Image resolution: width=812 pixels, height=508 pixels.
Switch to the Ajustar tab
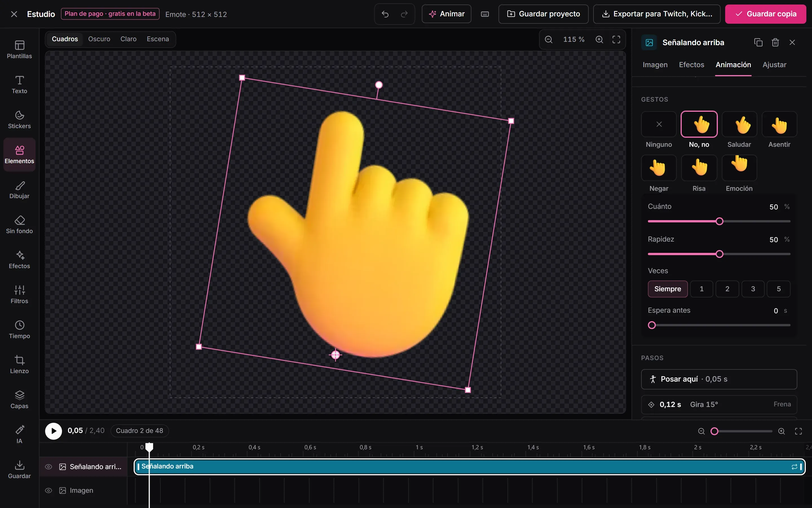pyautogui.click(x=775, y=65)
